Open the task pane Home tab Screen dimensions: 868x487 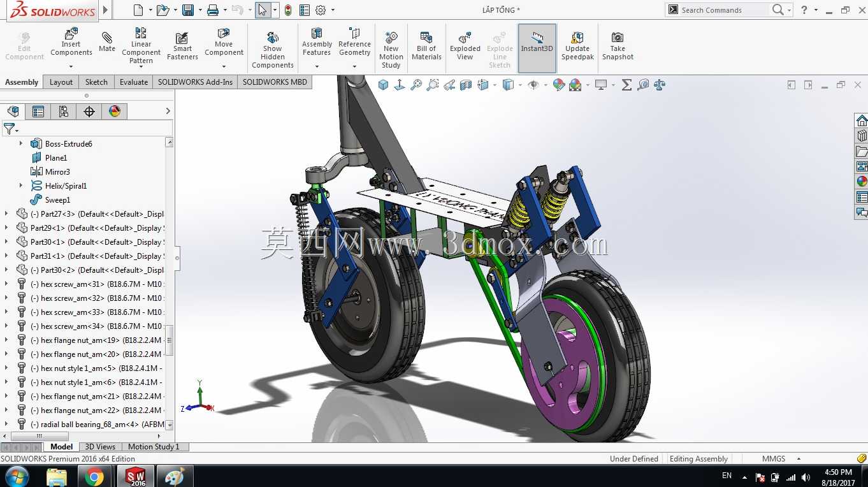pyautogui.click(x=862, y=120)
